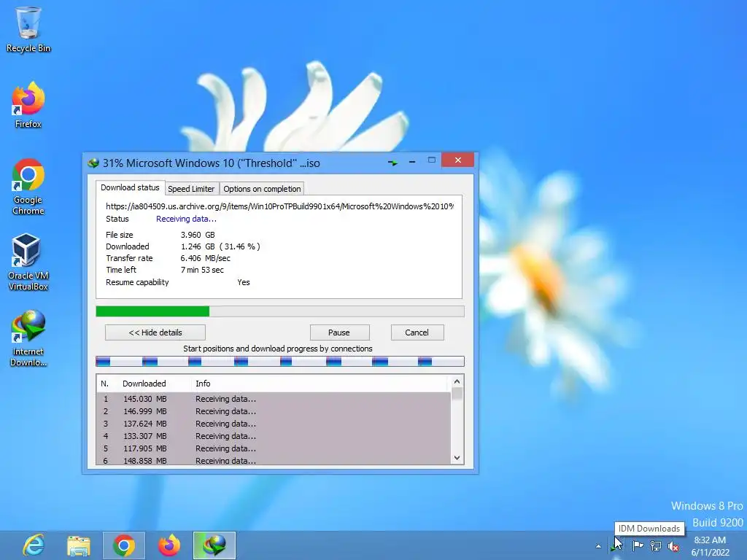Click the IDM taskbar button
747x560 pixels.
214,545
